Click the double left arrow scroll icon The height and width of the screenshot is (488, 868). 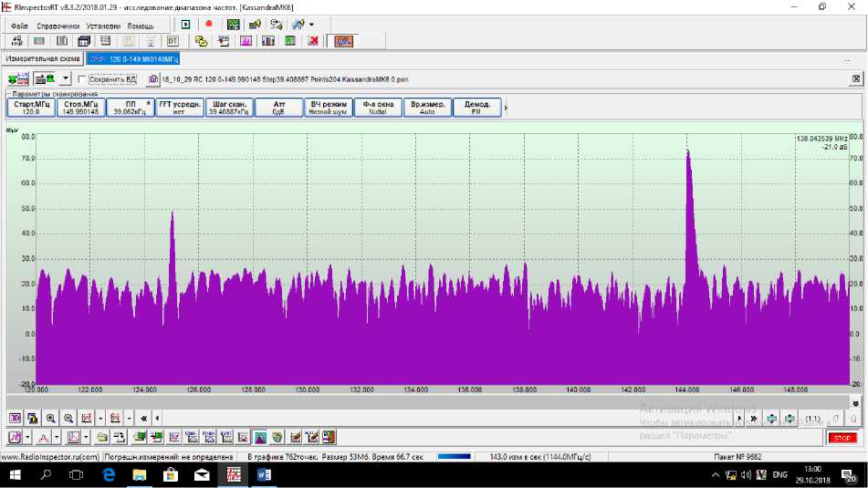[x=144, y=418]
